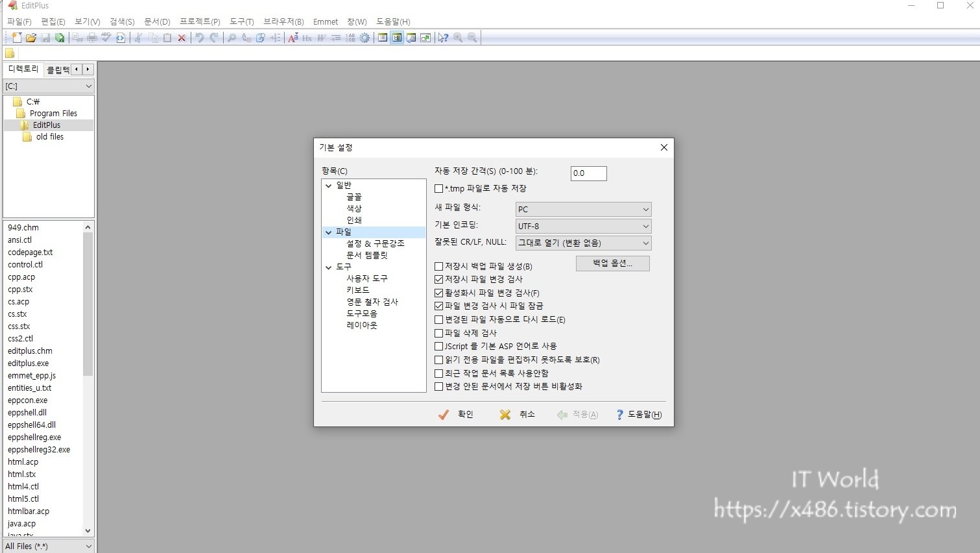Click the Replace toolbar icon
The width and height of the screenshot is (980, 553).
click(246, 38)
